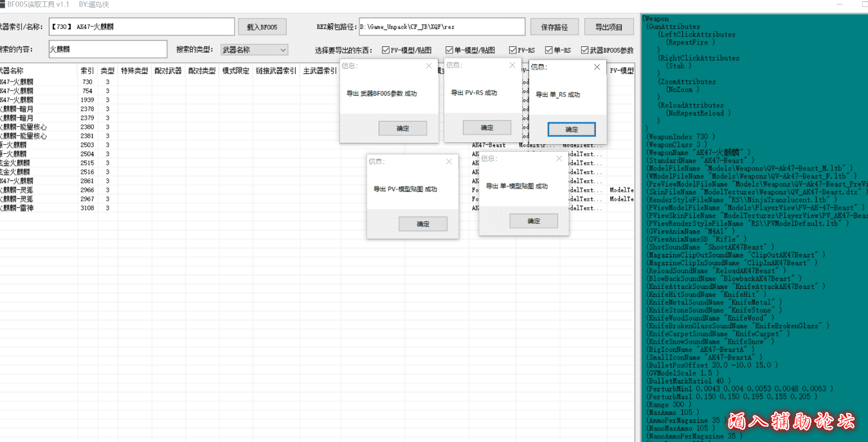868x442 pixels.
Task: Select the table row with index 3108
Action: tap(39, 208)
